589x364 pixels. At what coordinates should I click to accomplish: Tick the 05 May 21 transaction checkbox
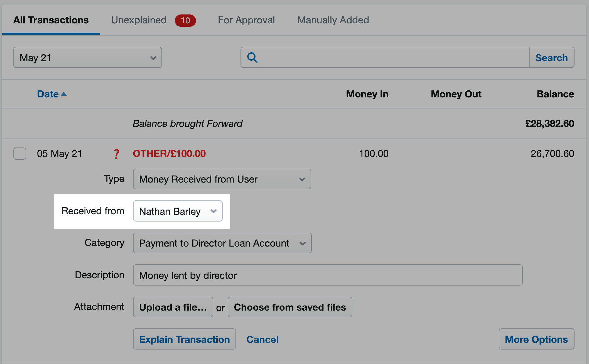[20, 154]
